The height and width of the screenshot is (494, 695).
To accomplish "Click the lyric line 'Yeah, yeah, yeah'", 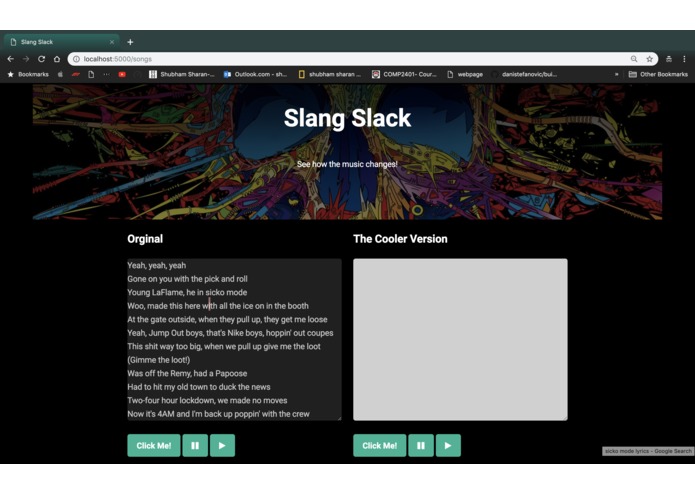I will click(156, 265).
